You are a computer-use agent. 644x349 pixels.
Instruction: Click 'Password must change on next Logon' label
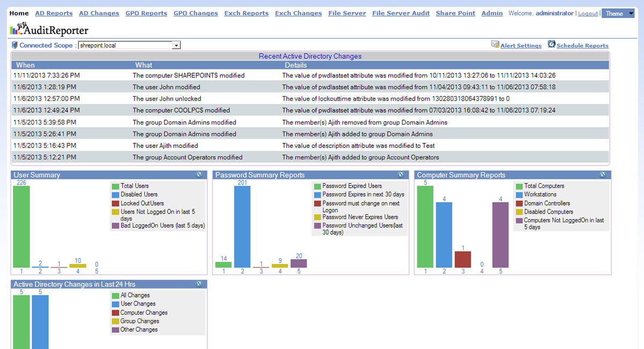click(x=361, y=207)
